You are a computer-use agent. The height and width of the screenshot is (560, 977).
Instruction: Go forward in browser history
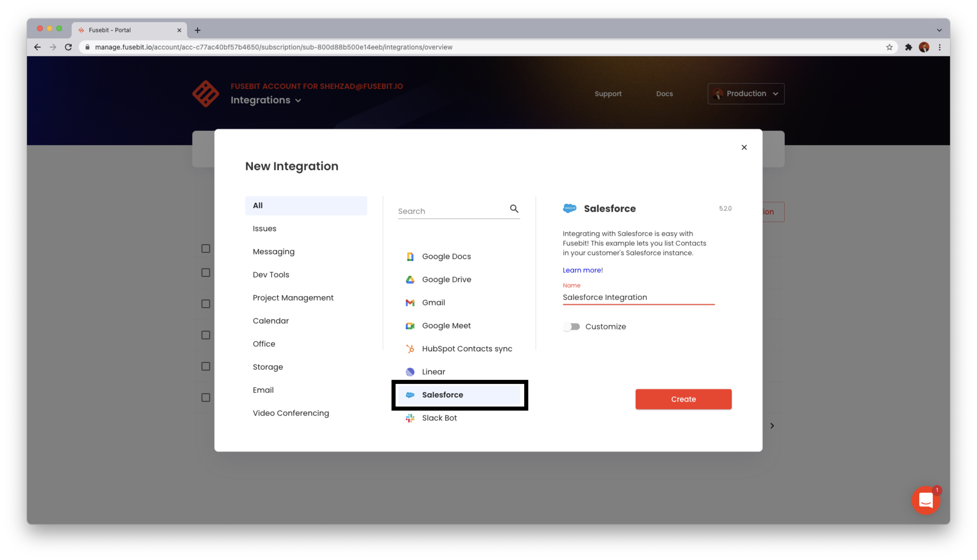[53, 47]
